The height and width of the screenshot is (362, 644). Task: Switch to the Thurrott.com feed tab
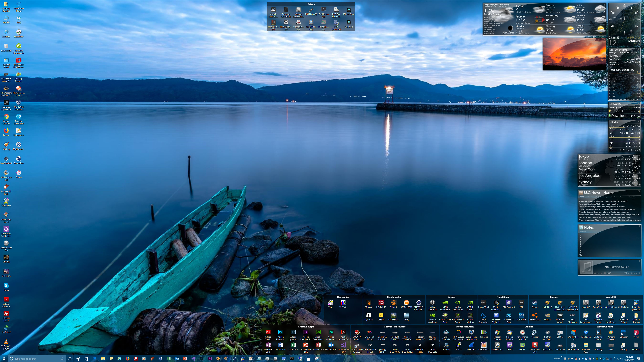click(633, 197)
